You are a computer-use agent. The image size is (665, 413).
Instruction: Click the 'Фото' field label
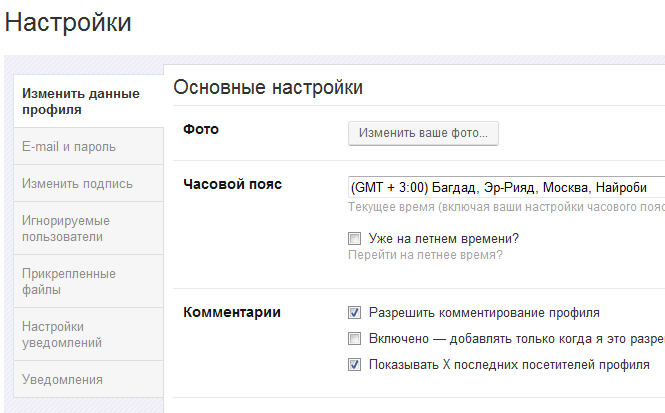pyautogui.click(x=201, y=129)
